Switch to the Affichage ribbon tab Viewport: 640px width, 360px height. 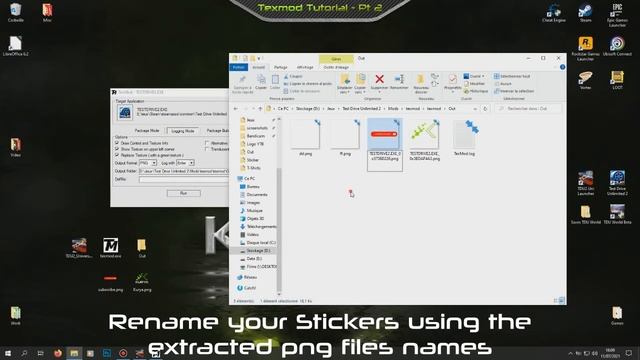pos(305,67)
